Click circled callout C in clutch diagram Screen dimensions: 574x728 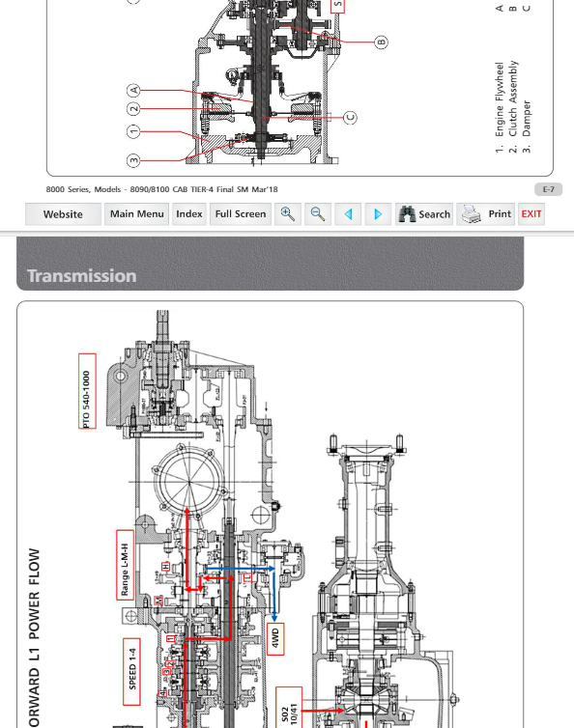(x=350, y=118)
